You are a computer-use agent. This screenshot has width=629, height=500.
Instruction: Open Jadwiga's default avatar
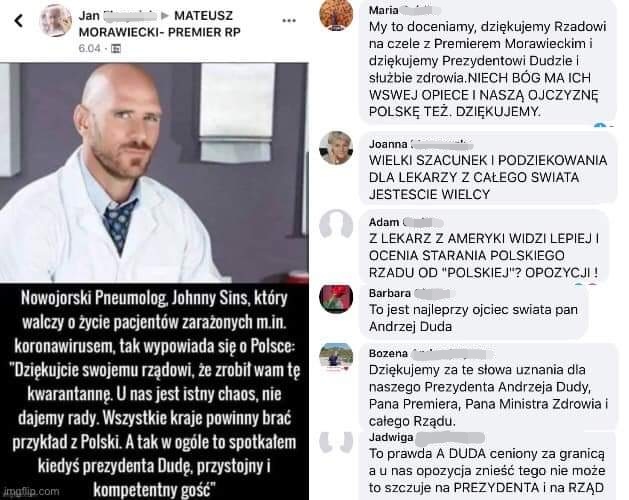click(x=336, y=441)
